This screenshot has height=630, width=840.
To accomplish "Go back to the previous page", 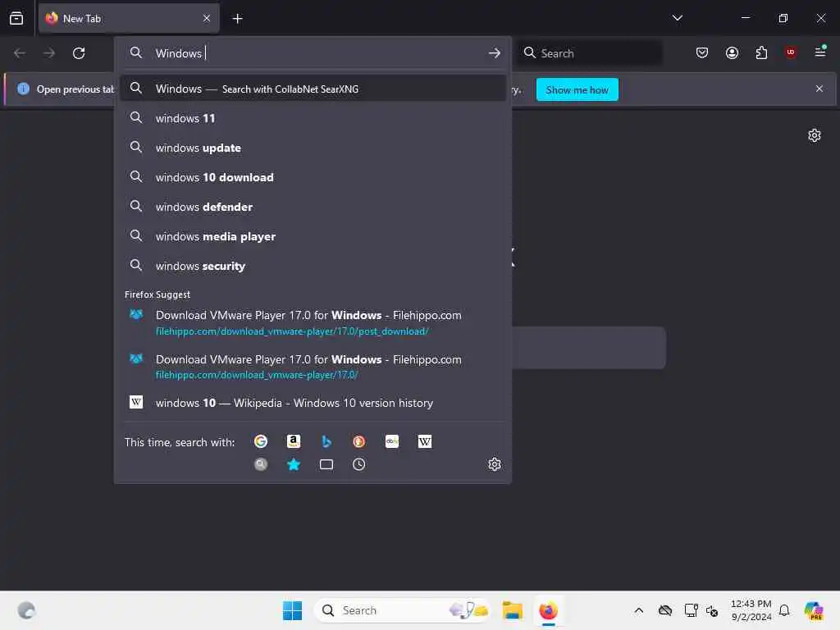I will pyautogui.click(x=20, y=53).
